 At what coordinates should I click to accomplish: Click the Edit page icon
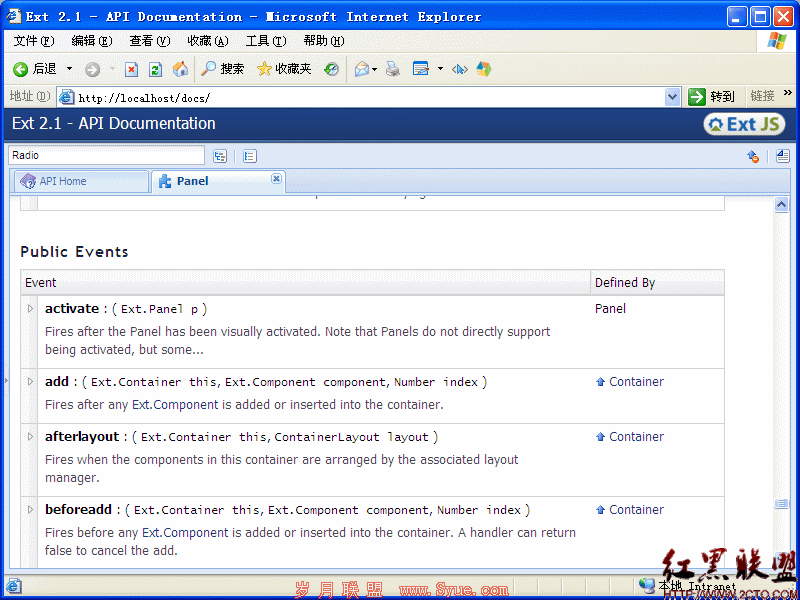pos(421,69)
